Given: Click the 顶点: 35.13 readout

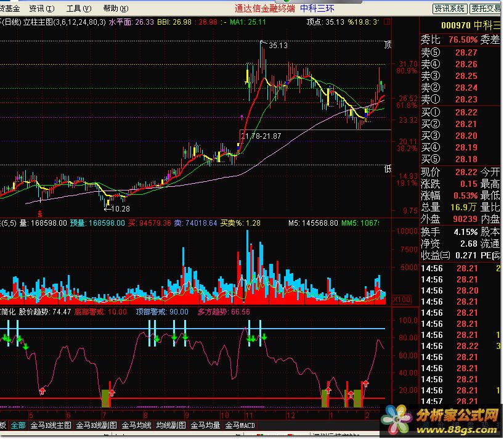Looking at the screenshot, I should (x=325, y=22).
